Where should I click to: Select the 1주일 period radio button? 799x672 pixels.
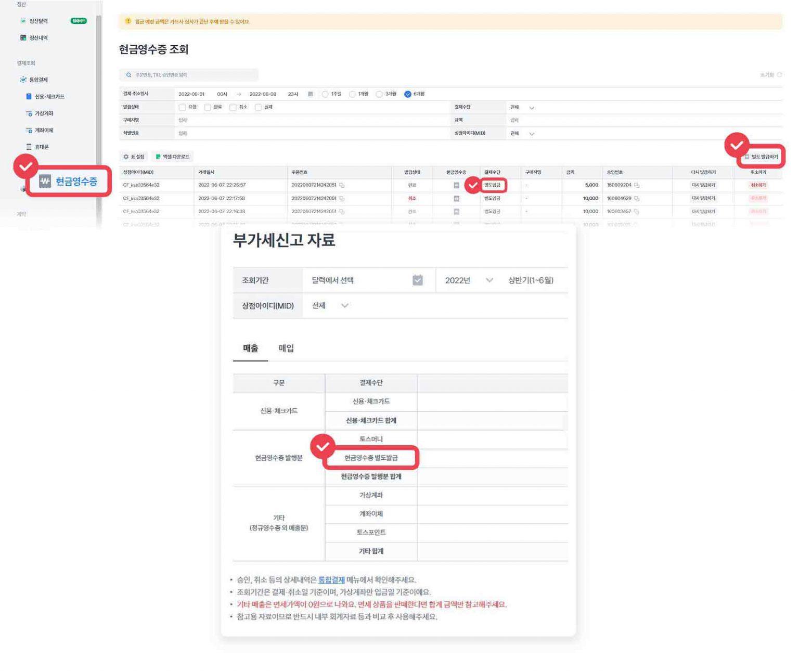tap(325, 94)
